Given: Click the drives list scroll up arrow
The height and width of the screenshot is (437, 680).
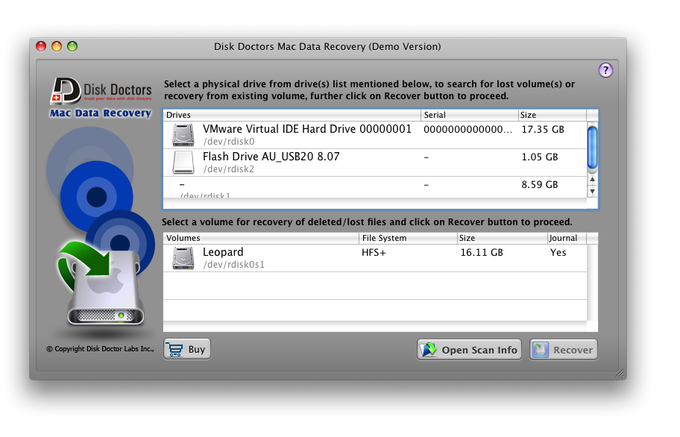Looking at the screenshot, I should tap(592, 179).
